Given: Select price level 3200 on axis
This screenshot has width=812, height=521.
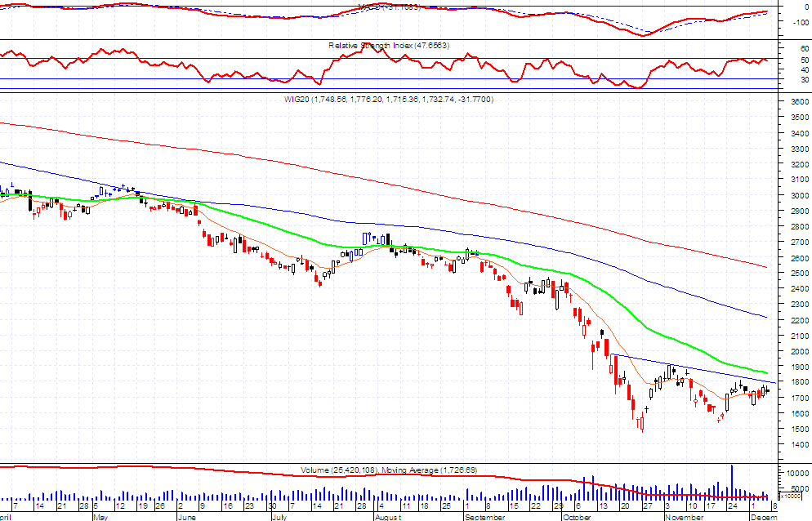Looking at the screenshot, I should [x=800, y=164].
